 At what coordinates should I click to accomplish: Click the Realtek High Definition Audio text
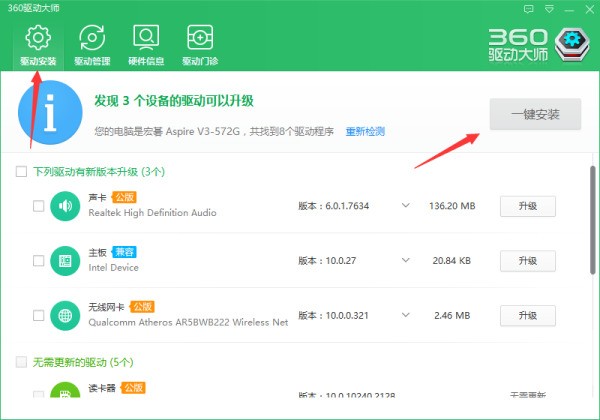click(152, 213)
